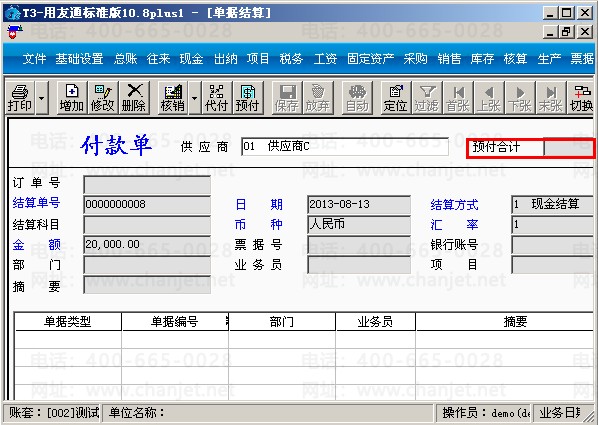The height and width of the screenshot is (425, 598).
Task: Open the 文件 menu
Action: point(34,59)
